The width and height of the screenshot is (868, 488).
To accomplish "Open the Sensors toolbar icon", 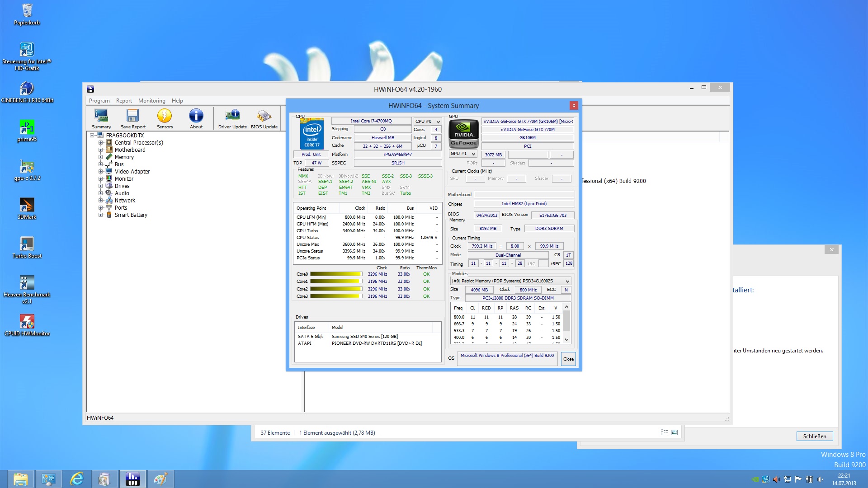I will (165, 119).
